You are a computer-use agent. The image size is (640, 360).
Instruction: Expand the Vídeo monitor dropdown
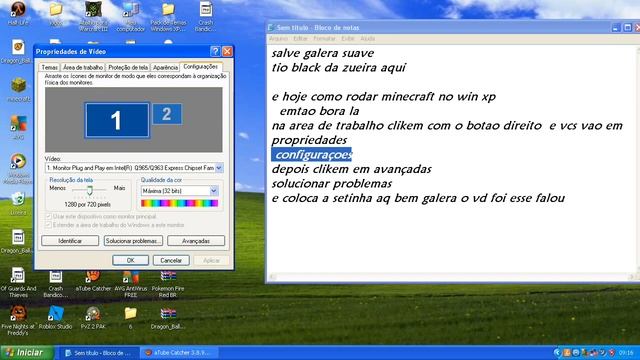click(219, 168)
